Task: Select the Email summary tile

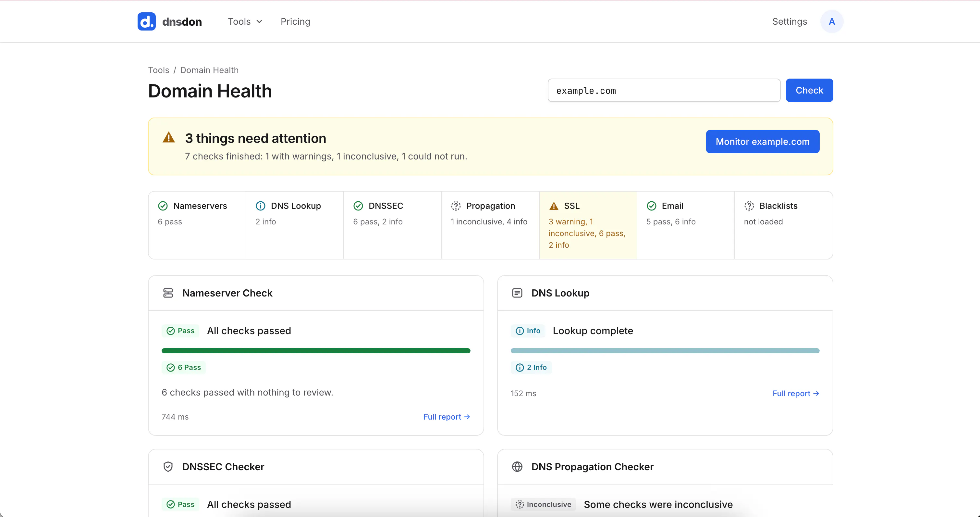Action: (x=686, y=225)
